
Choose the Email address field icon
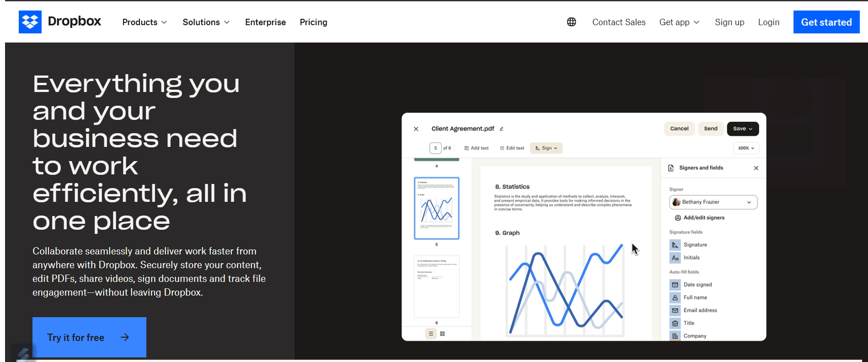675,310
